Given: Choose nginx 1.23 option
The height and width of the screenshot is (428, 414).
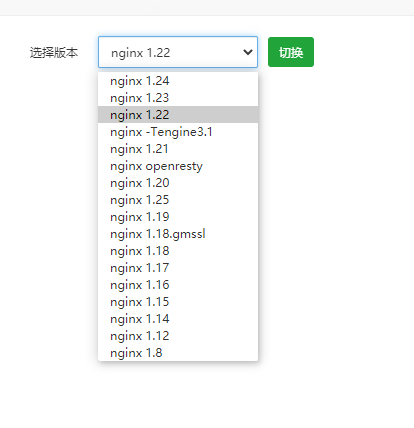Looking at the screenshot, I should coord(178,98).
